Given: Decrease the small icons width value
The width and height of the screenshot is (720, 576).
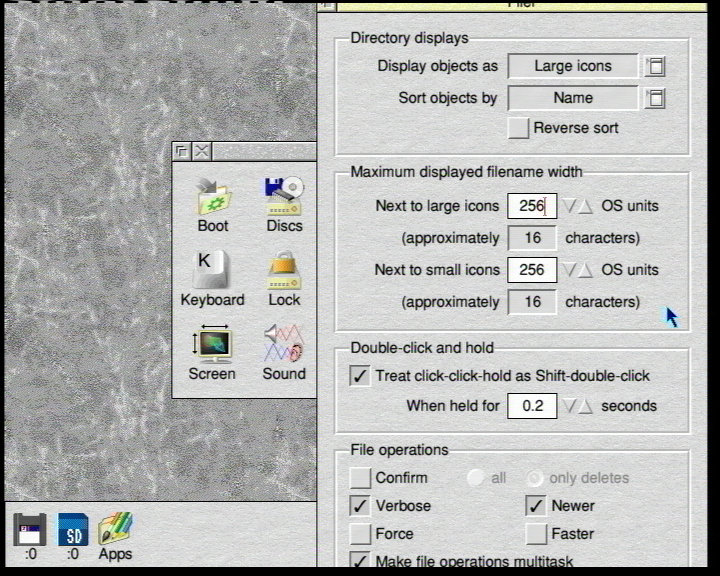Looking at the screenshot, I should (x=569, y=270).
